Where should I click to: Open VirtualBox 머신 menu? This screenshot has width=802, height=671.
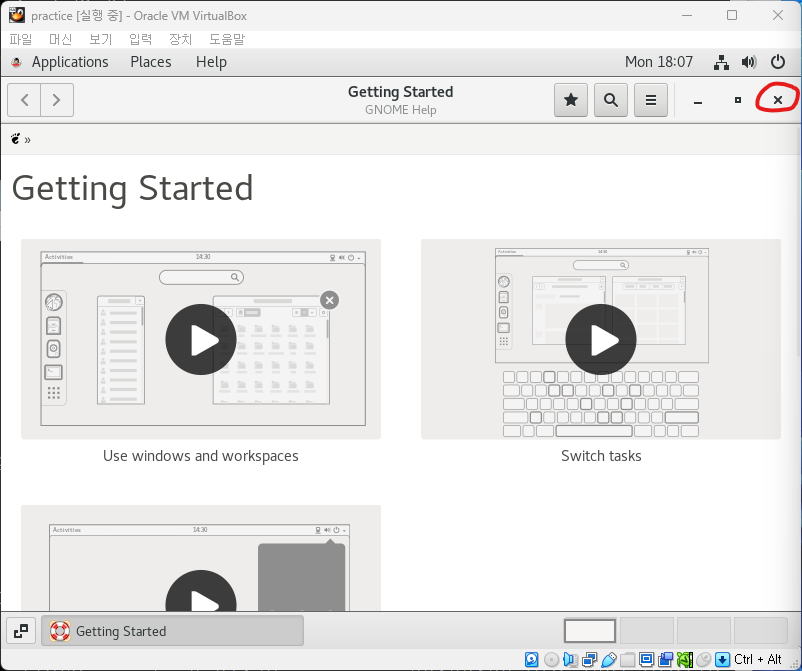(60, 39)
